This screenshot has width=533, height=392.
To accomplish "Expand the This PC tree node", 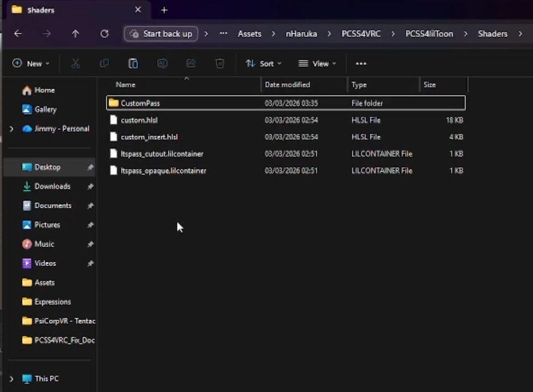I will tap(11, 379).
